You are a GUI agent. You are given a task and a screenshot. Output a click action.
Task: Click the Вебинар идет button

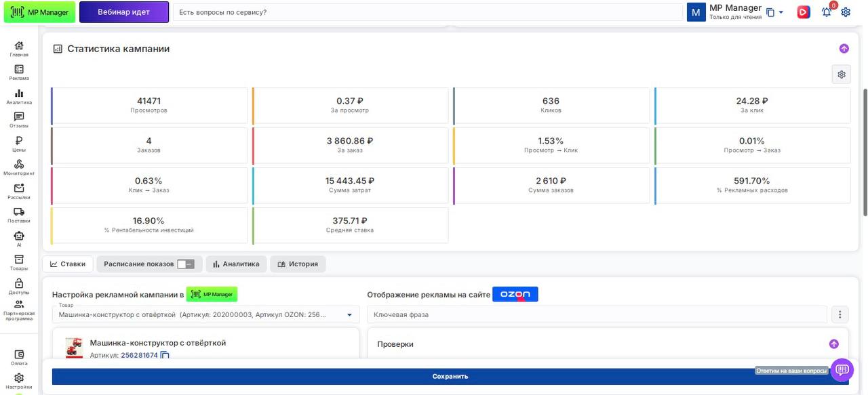coord(124,12)
